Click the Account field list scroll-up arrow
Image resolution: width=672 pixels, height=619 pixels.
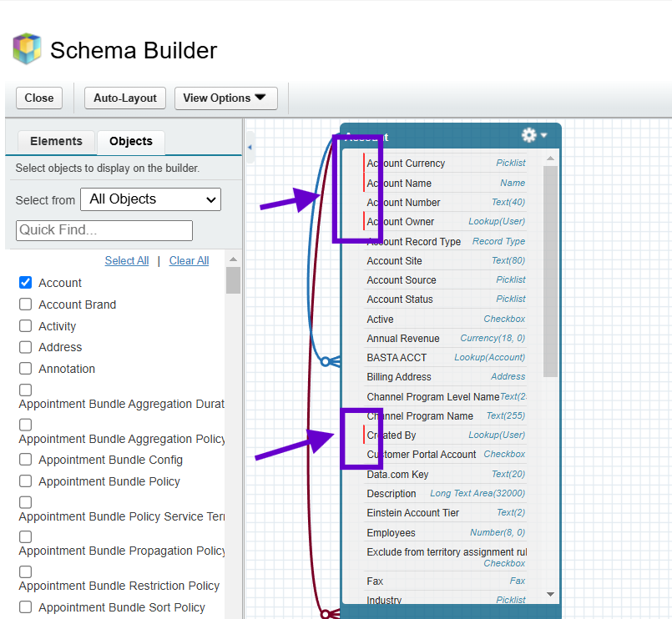point(551,159)
